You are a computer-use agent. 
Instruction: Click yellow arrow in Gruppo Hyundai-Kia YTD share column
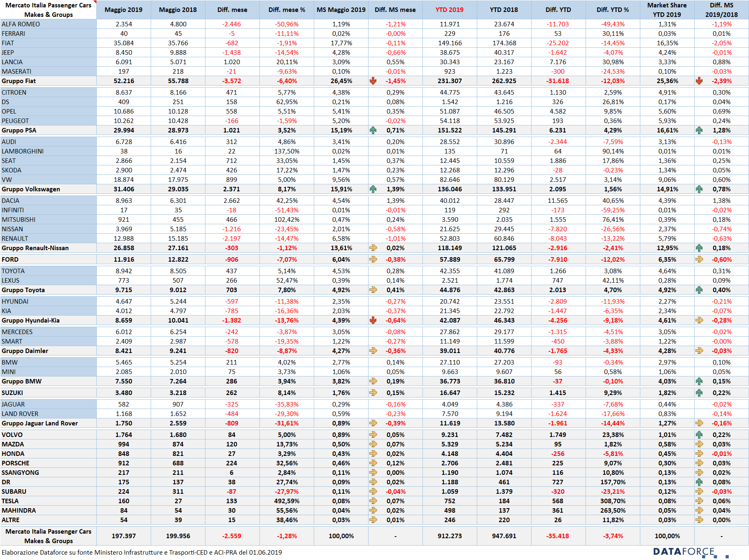click(x=699, y=321)
